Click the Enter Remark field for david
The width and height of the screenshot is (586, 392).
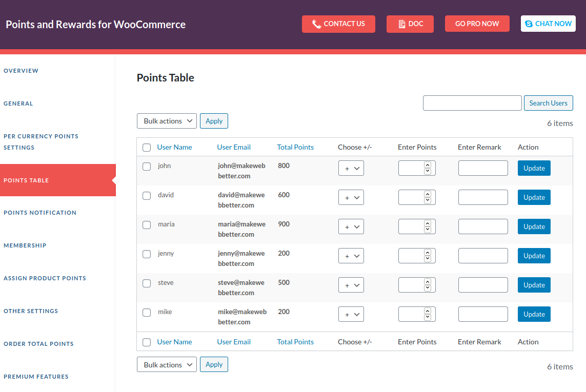click(483, 197)
